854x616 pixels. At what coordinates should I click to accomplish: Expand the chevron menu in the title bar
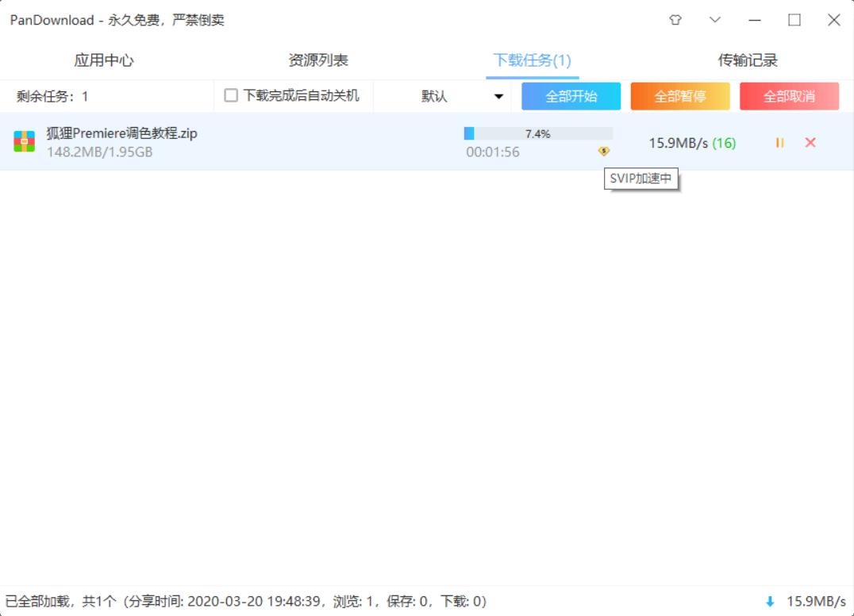[x=716, y=20]
